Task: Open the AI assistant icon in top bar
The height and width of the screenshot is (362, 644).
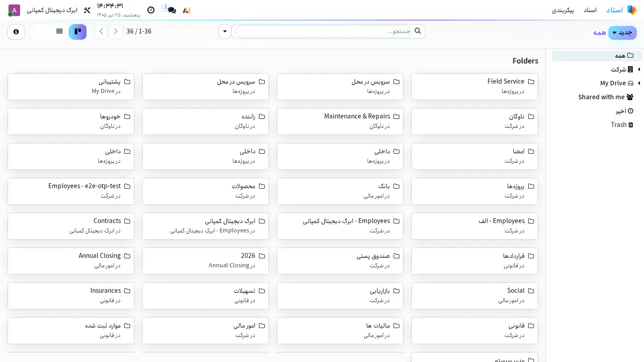Action: pos(186,10)
